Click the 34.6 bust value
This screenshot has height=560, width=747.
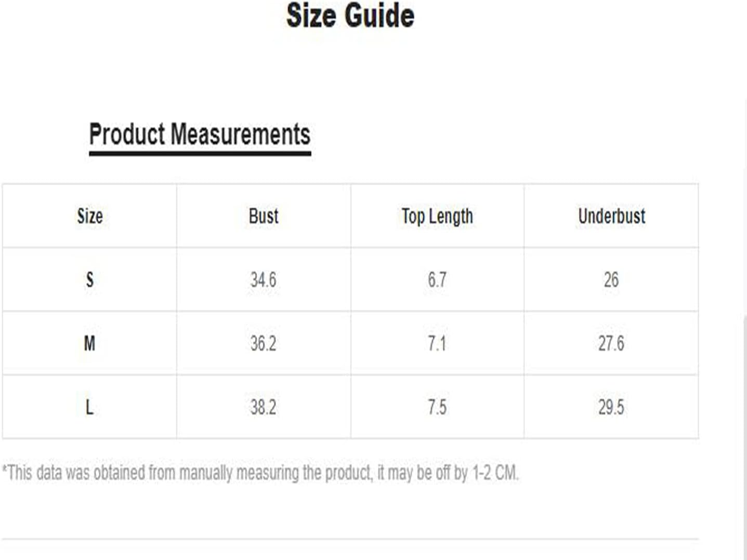[x=264, y=280]
